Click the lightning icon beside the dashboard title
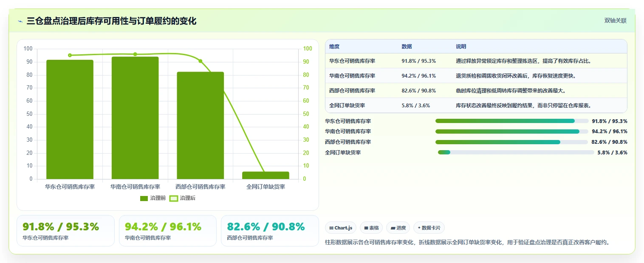 [x=20, y=21]
